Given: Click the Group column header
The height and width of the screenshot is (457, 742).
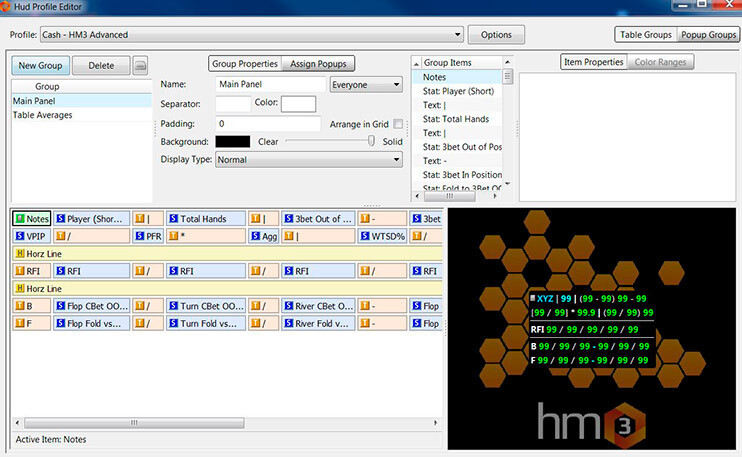Looking at the screenshot, I should point(81,87).
